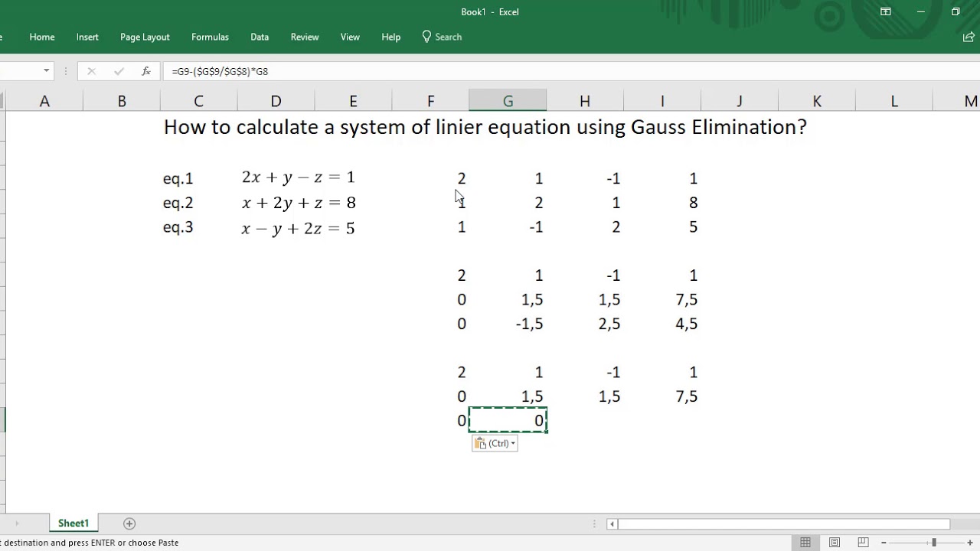The image size is (980, 551).
Task: Click the Share icon in ribbon corner
Action: (969, 37)
